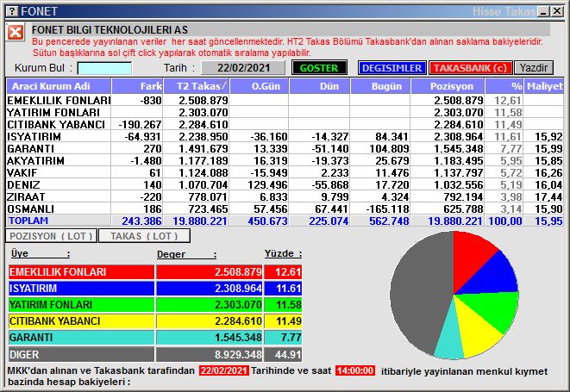Sort by Fark column header
The image size is (570, 392).
[137, 86]
